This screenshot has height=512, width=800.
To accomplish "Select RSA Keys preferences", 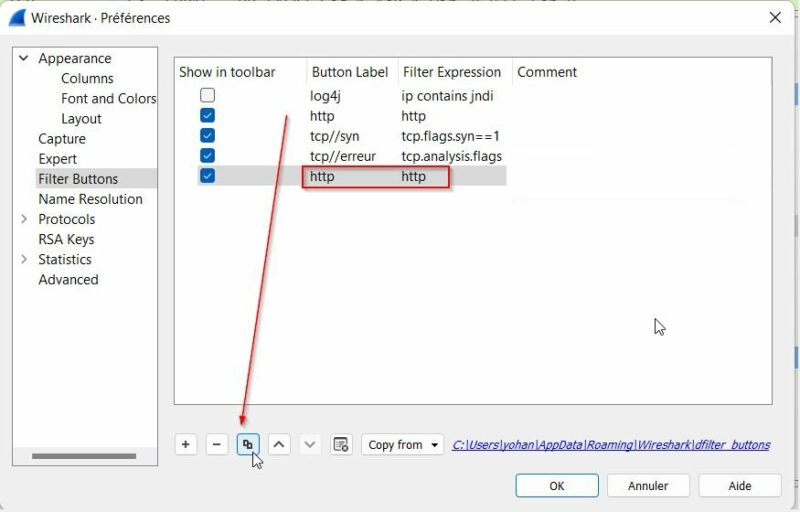I will coord(66,239).
